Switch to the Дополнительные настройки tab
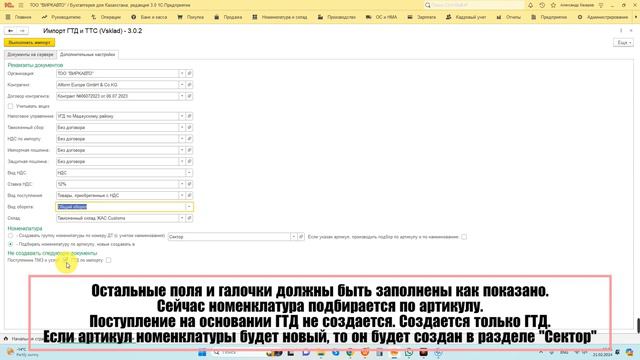The height and width of the screenshot is (360, 640). click(x=87, y=54)
